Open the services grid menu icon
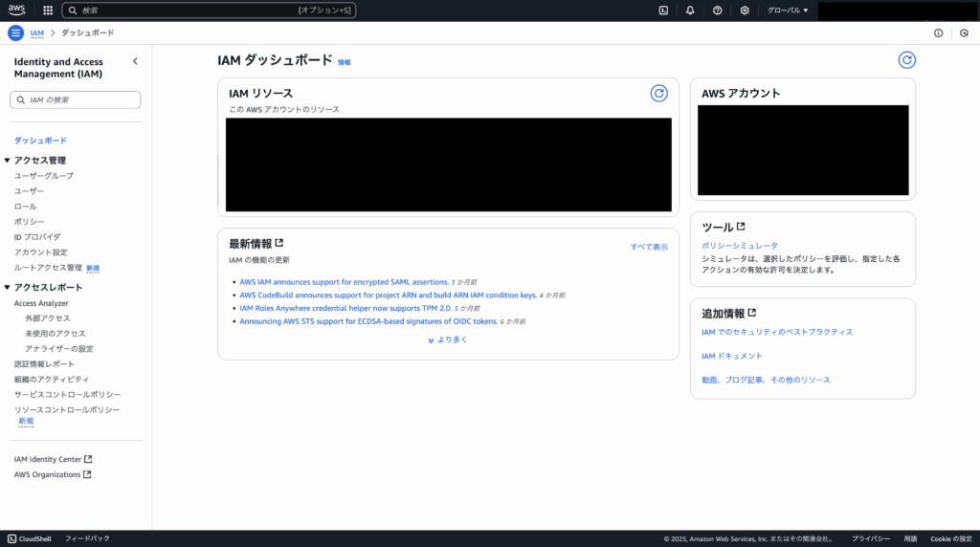The image size is (980, 547). [x=48, y=10]
